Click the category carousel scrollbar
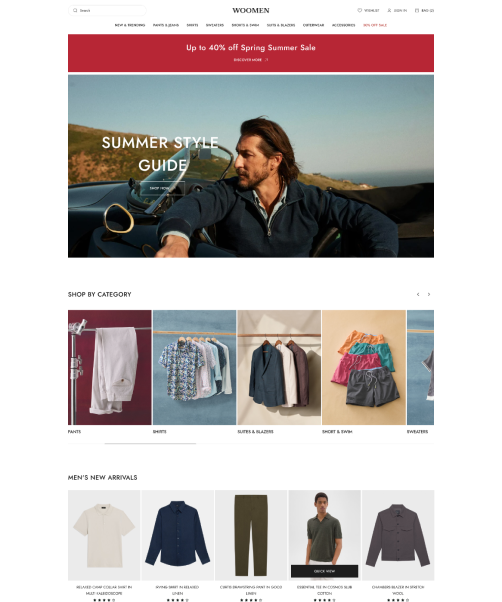 tap(150, 443)
